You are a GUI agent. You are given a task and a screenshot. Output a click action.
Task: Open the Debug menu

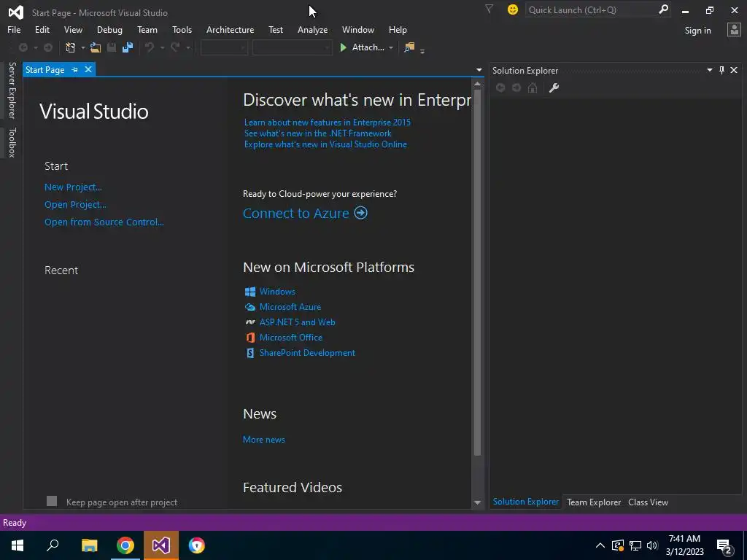[x=109, y=29]
